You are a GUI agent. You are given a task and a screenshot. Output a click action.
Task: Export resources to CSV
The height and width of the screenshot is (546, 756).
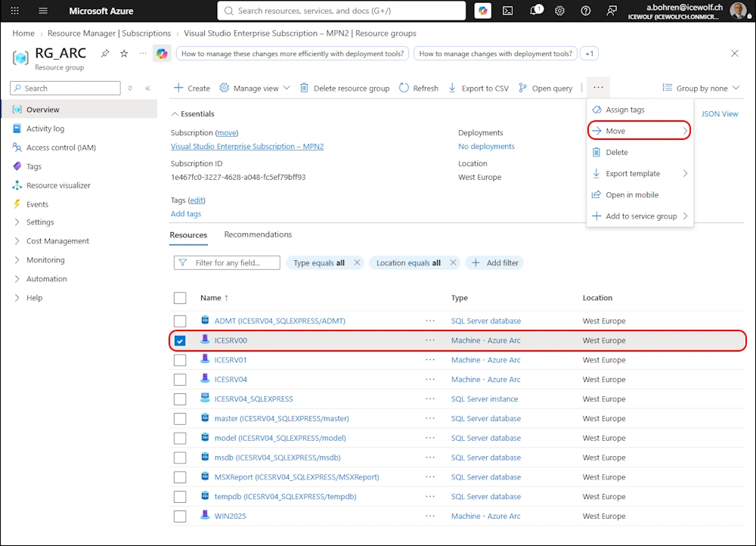point(479,88)
